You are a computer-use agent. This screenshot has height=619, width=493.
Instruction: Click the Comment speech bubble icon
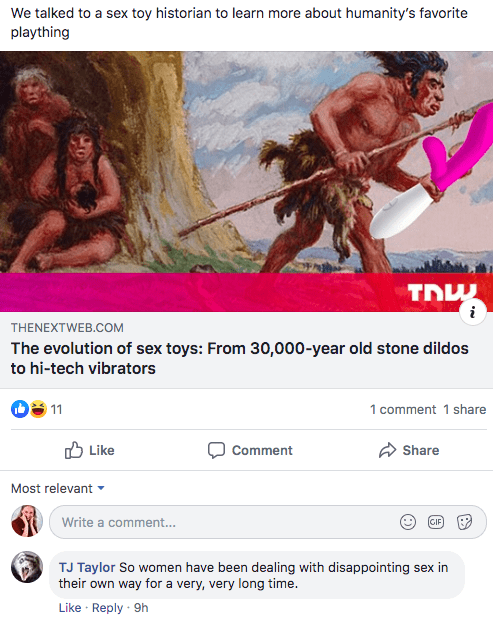(216, 450)
